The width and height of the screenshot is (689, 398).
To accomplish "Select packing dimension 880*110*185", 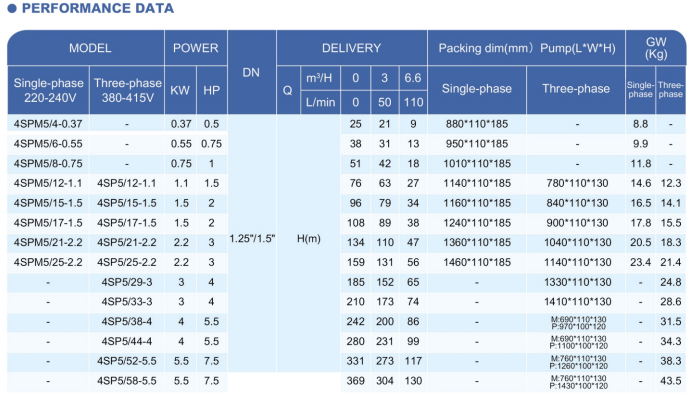I will point(477,124).
